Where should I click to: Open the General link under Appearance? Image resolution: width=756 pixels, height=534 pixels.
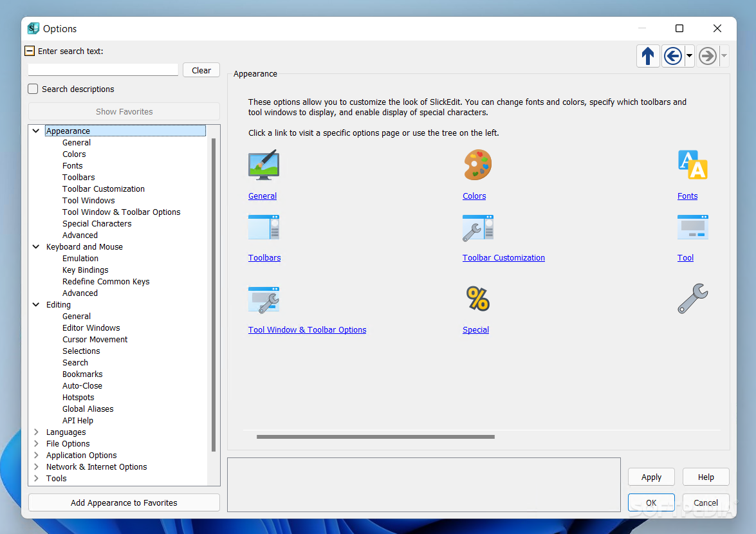point(263,196)
